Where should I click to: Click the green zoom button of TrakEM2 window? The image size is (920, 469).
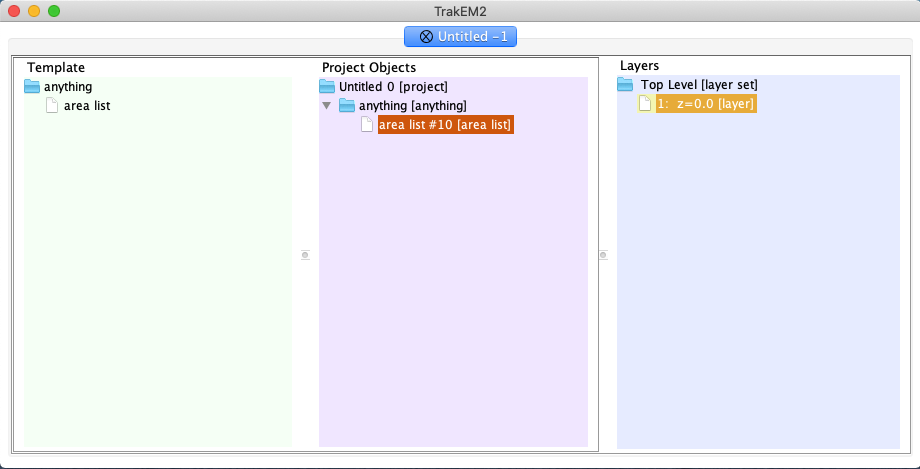click(x=54, y=11)
